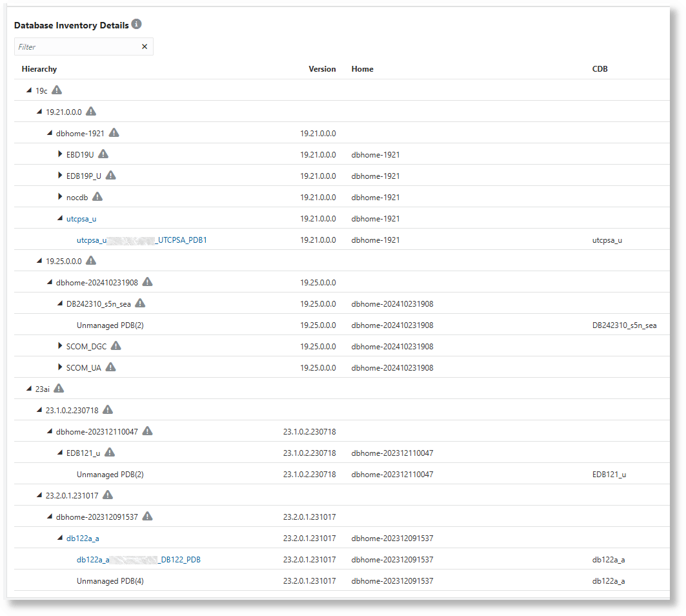Click warning icon next to dbhome-202410231908
Image resolution: width=686 pixels, height=616 pixels.
[148, 282]
